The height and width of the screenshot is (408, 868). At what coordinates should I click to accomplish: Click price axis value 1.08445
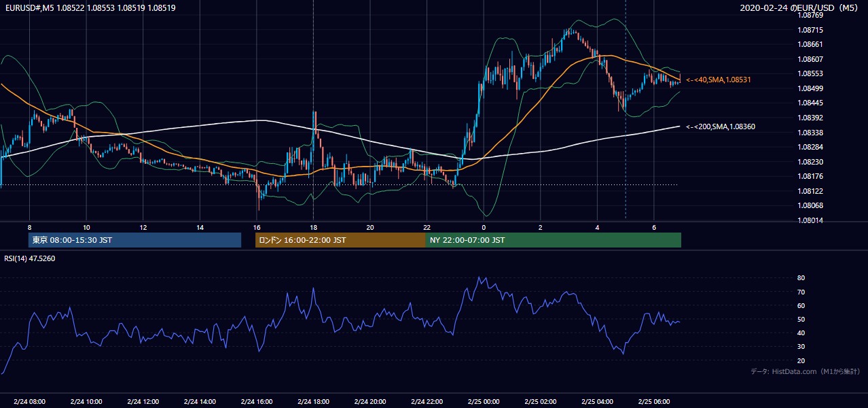click(x=812, y=103)
